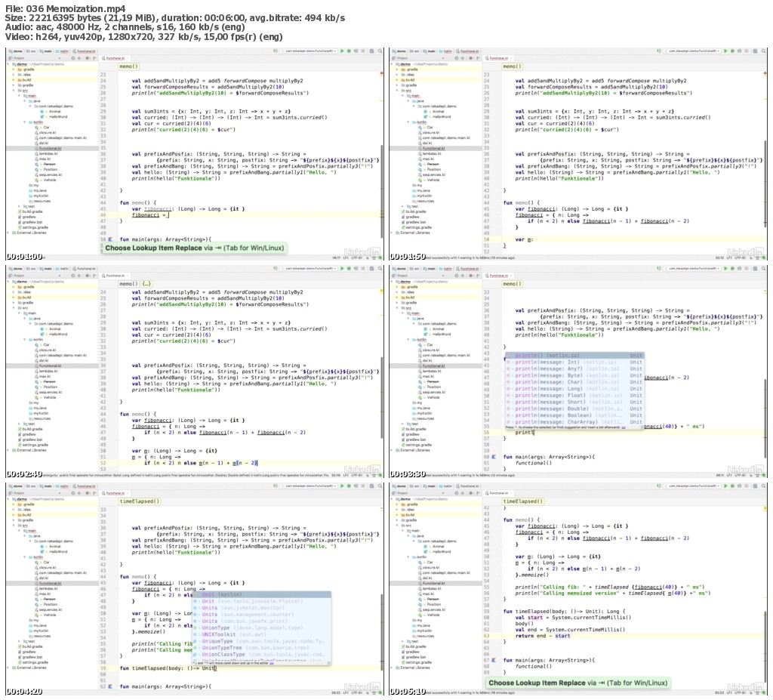Open the 00:02:40 video frame thumbnail
The height and width of the screenshot is (700, 773).
(x=195, y=372)
